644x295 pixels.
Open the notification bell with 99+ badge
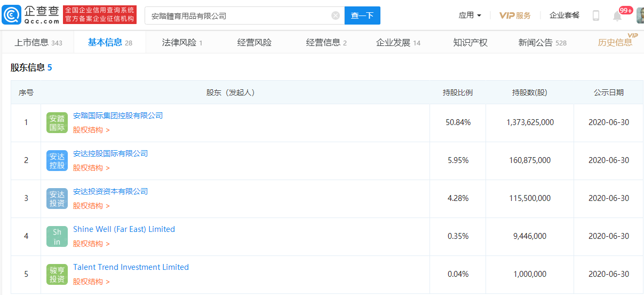pos(617,16)
